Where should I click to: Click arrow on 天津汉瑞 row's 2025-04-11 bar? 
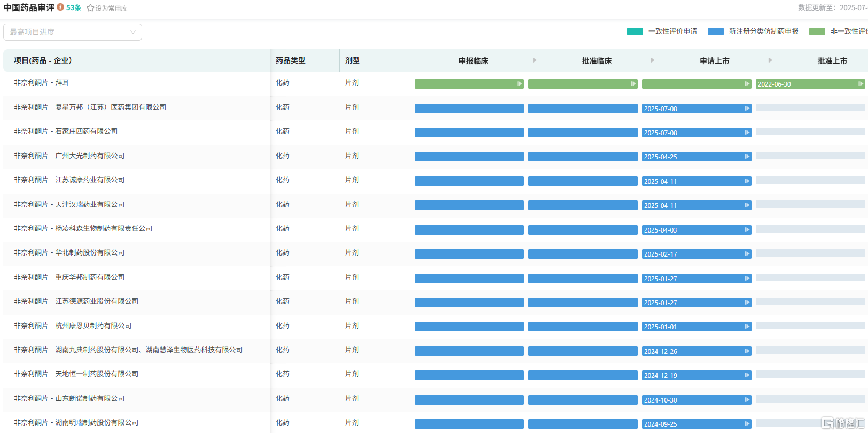[747, 205]
